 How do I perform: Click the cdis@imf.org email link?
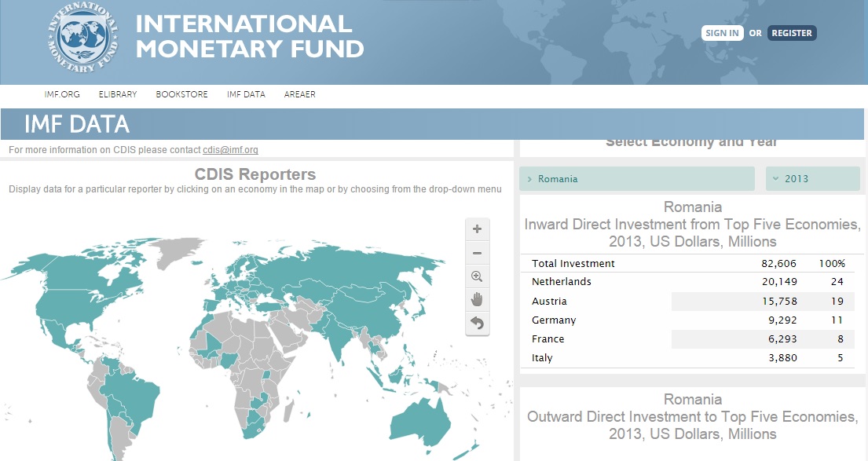pos(230,150)
